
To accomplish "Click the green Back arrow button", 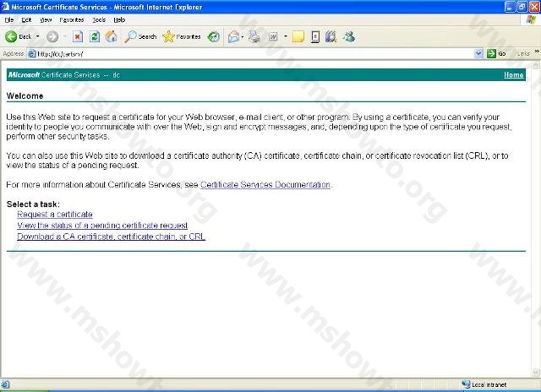I will pos(11,36).
